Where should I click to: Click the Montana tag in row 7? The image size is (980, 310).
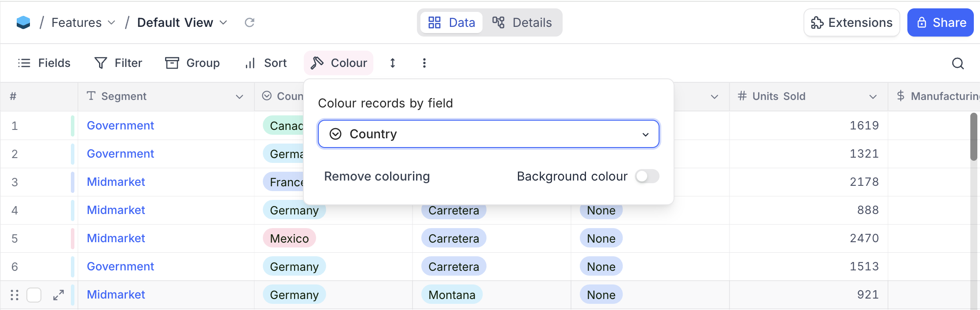(452, 295)
